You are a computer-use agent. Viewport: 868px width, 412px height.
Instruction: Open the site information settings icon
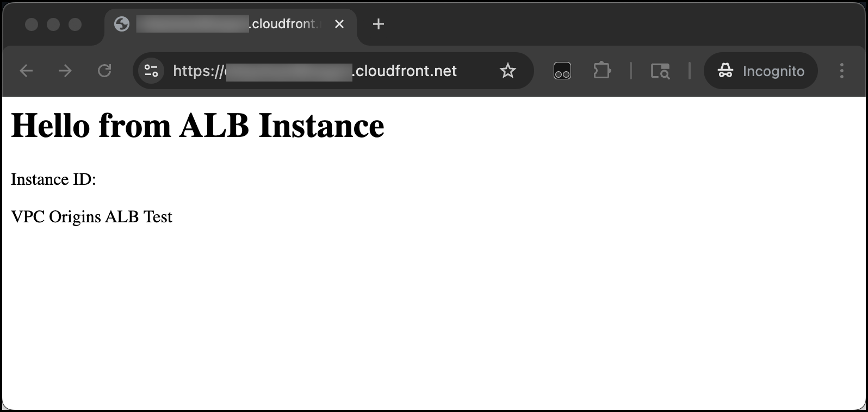(151, 71)
